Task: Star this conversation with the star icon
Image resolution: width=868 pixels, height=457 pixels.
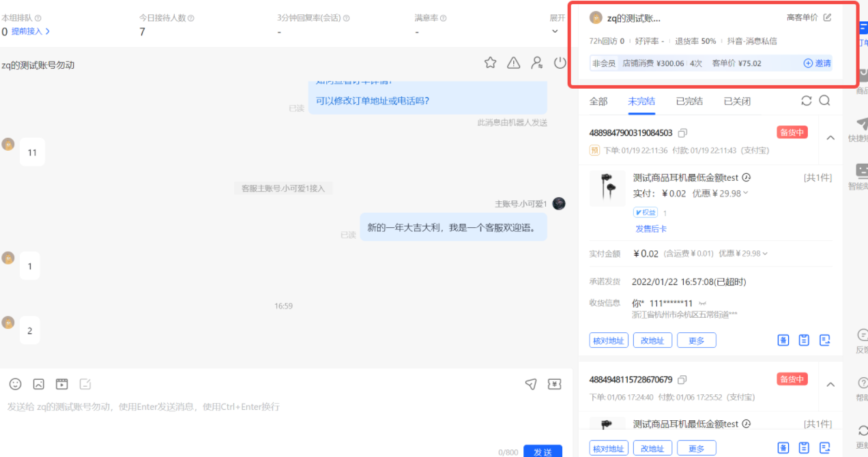Action: point(490,63)
